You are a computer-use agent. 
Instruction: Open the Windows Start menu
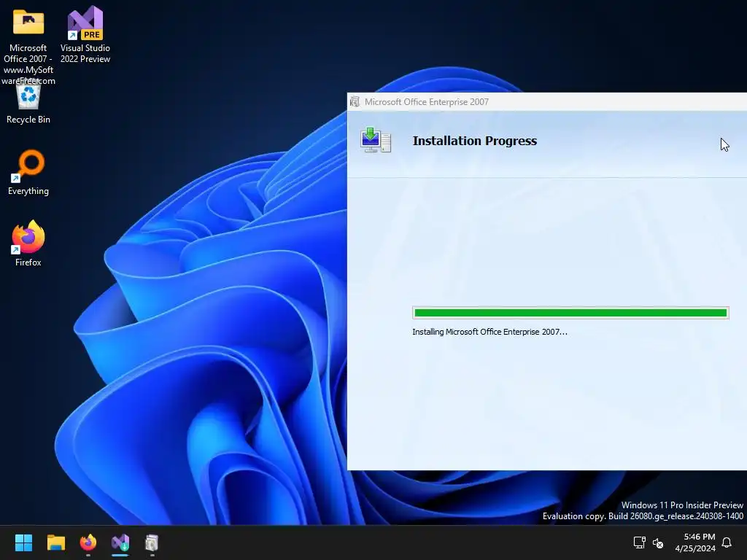(x=23, y=542)
